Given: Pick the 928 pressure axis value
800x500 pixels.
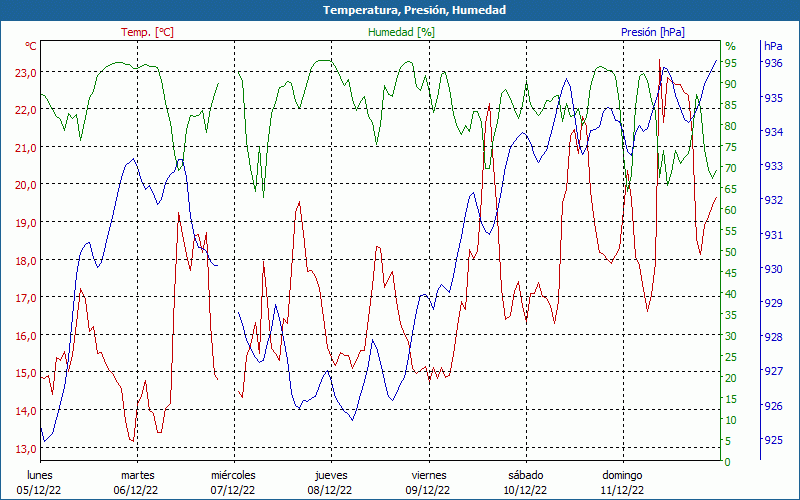Looking at the screenshot, I should coord(772,337).
